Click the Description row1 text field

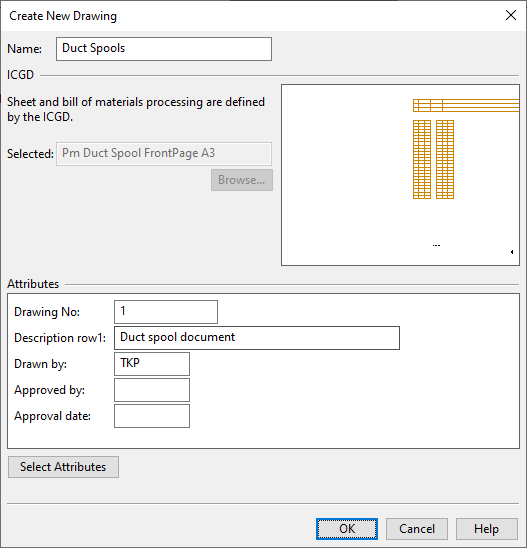[257, 338]
